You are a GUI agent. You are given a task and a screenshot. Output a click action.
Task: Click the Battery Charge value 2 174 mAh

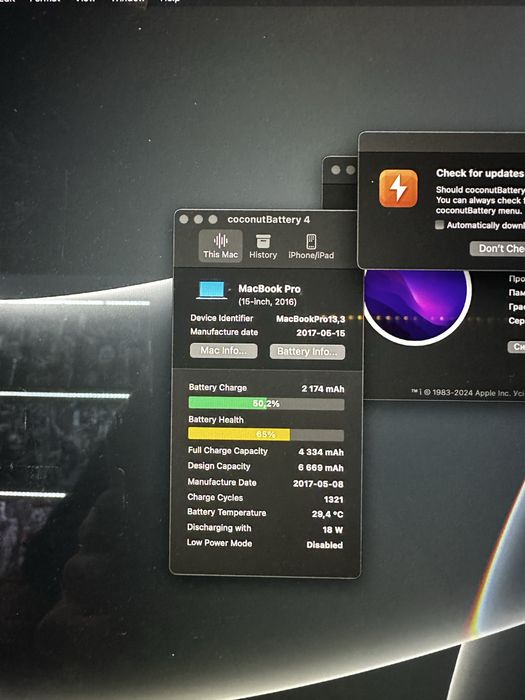(323, 389)
